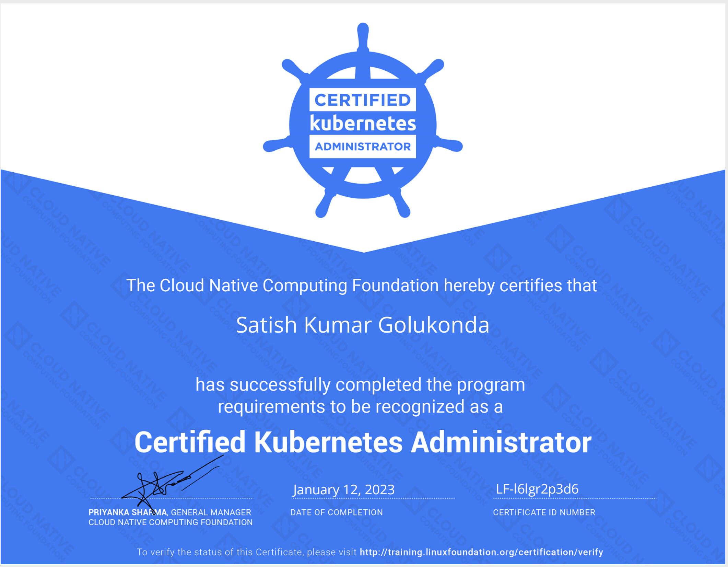The height and width of the screenshot is (567, 728).
Task: Click the DATE OF COMPLETION label
Action: tap(336, 512)
